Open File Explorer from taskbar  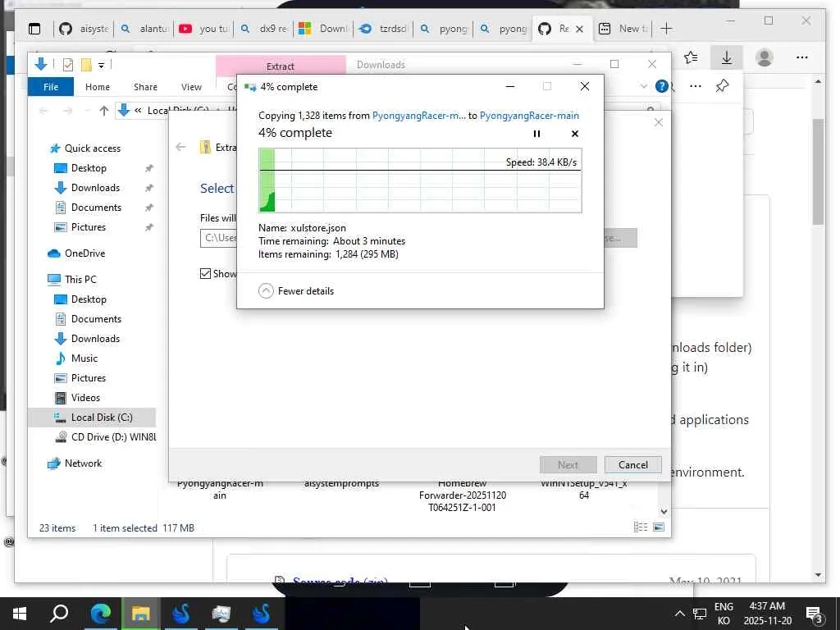click(x=140, y=614)
